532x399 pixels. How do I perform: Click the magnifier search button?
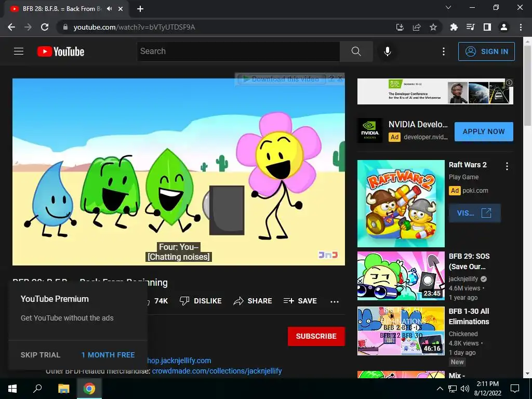(x=356, y=51)
